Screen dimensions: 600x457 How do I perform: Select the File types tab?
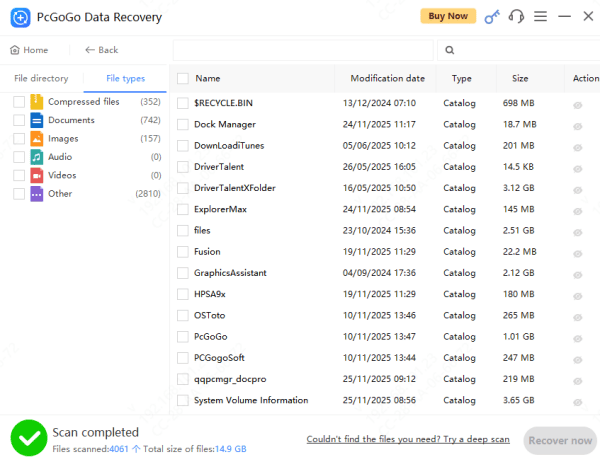pyautogui.click(x=125, y=79)
